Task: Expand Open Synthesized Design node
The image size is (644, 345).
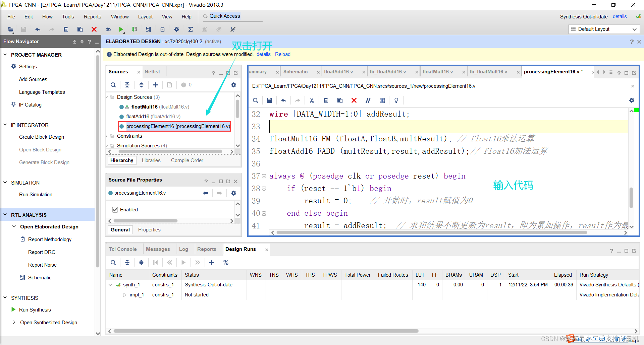Action: (x=14, y=323)
